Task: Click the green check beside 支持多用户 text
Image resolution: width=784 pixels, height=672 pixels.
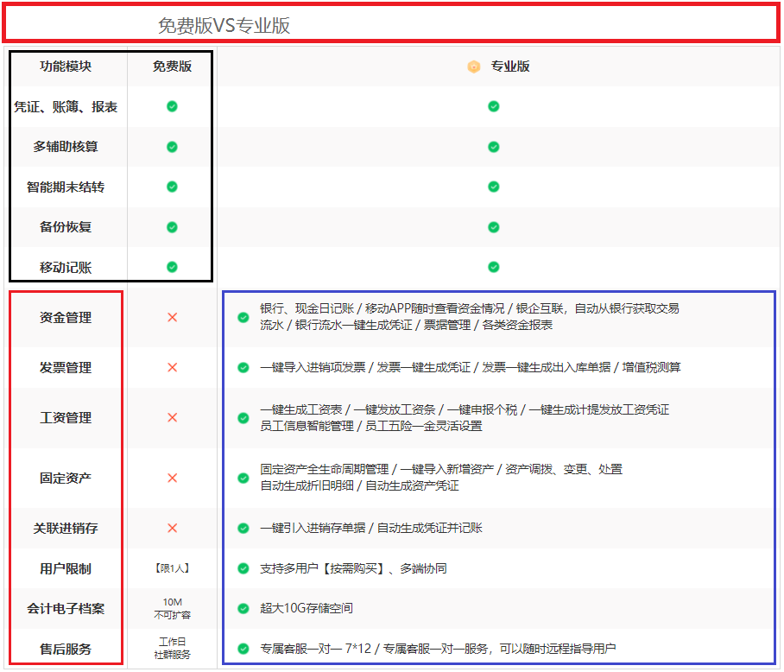Action: pyautogui.click(x=243, y=568)
